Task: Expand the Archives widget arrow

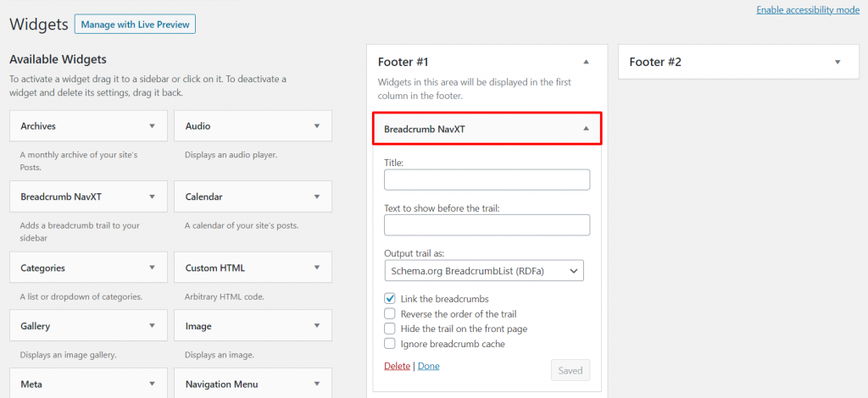Action: pos(152,126)
